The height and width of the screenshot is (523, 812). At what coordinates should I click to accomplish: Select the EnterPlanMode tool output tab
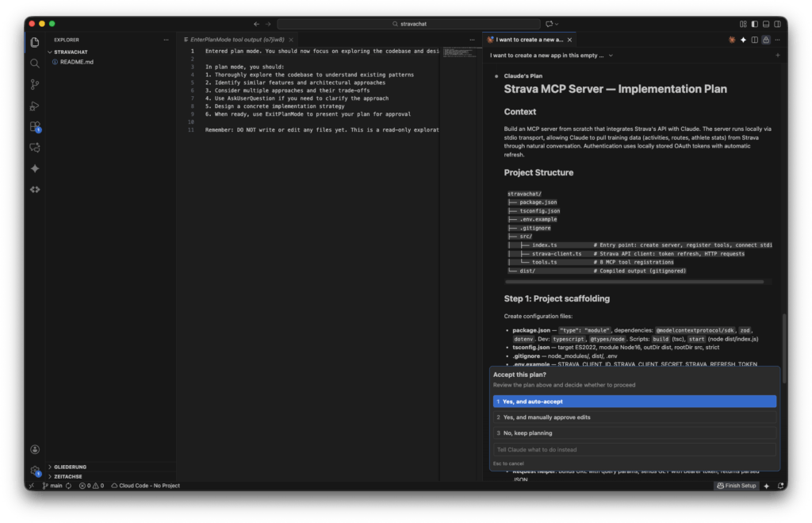pos(236,40)
